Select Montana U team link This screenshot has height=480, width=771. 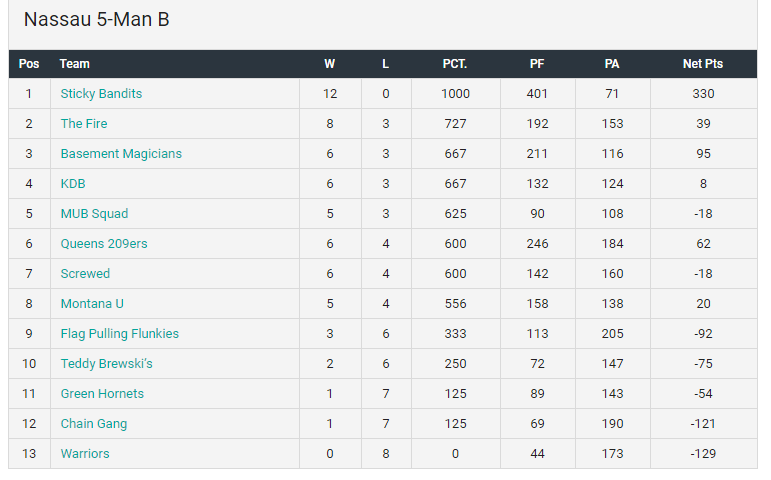pyautogui.click(x=92, y=304)
